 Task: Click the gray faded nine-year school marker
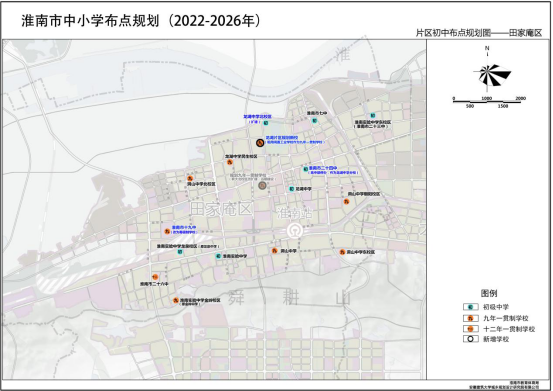coord(262,185)
